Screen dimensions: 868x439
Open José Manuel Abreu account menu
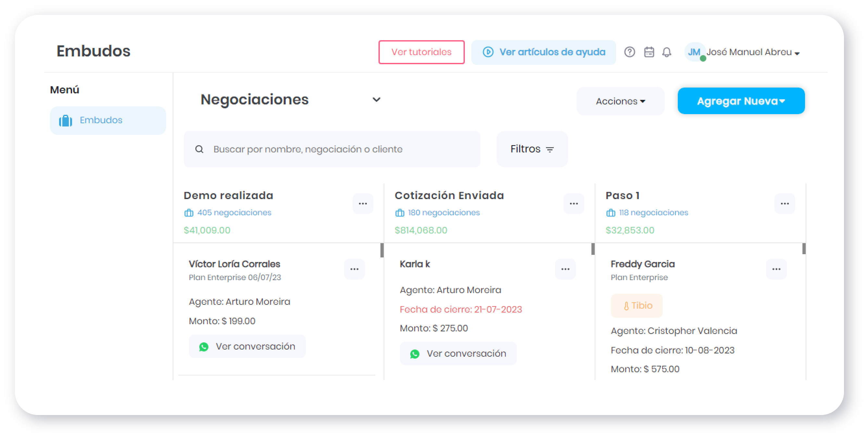[x=753, y=53]
